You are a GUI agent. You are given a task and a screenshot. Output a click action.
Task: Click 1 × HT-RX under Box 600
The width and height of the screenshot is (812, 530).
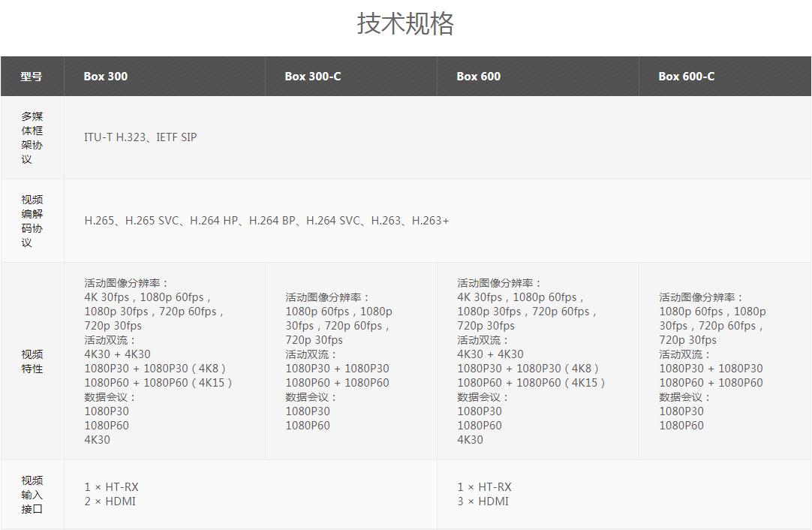(x=485, y=487)
